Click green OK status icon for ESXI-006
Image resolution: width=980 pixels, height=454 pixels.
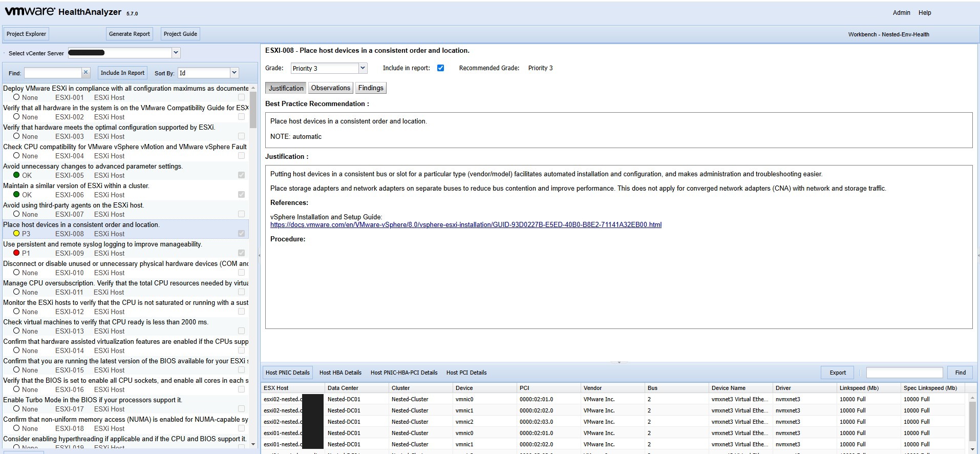(x=16, y=195)
